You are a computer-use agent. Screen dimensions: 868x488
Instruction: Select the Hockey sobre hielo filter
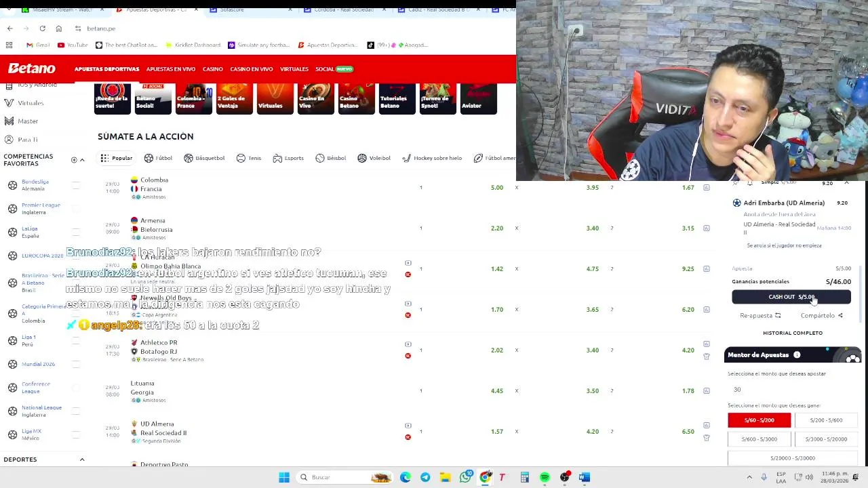(432, 158)
